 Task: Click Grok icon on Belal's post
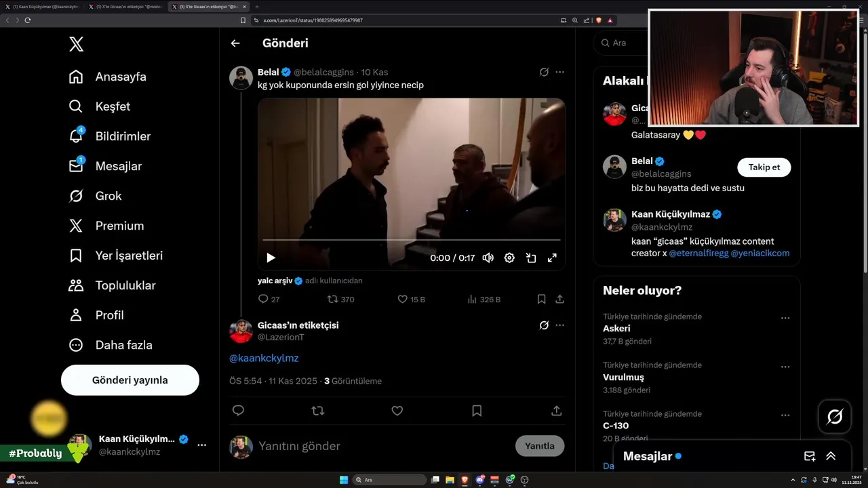tap(544, 72)
